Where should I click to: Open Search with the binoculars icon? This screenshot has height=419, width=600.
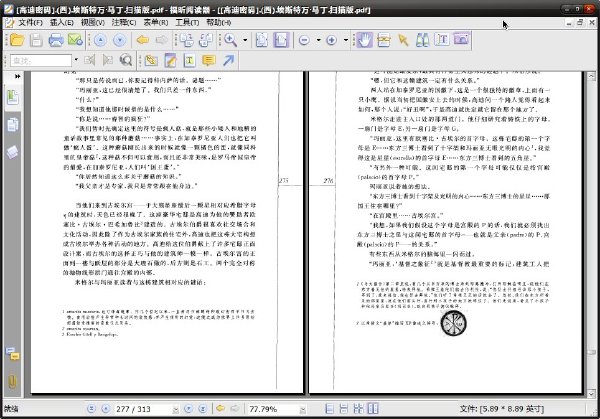(x=422, y=40)
